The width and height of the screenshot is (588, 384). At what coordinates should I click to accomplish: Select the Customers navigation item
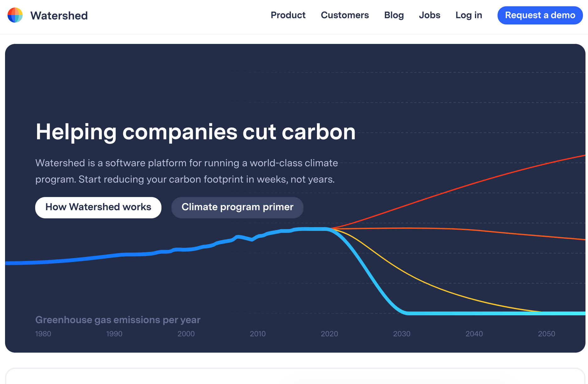coord(345,15)
